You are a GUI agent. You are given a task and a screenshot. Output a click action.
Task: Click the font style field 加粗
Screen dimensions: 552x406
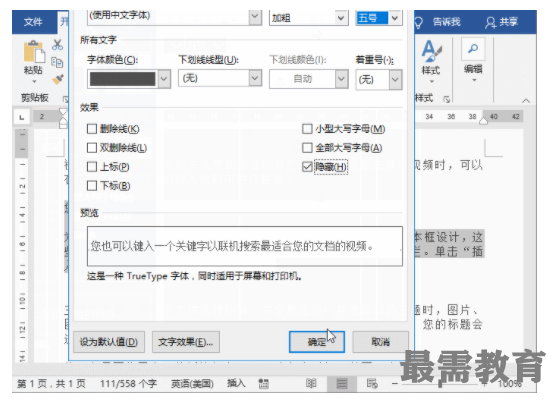click(x=302, y=18)
